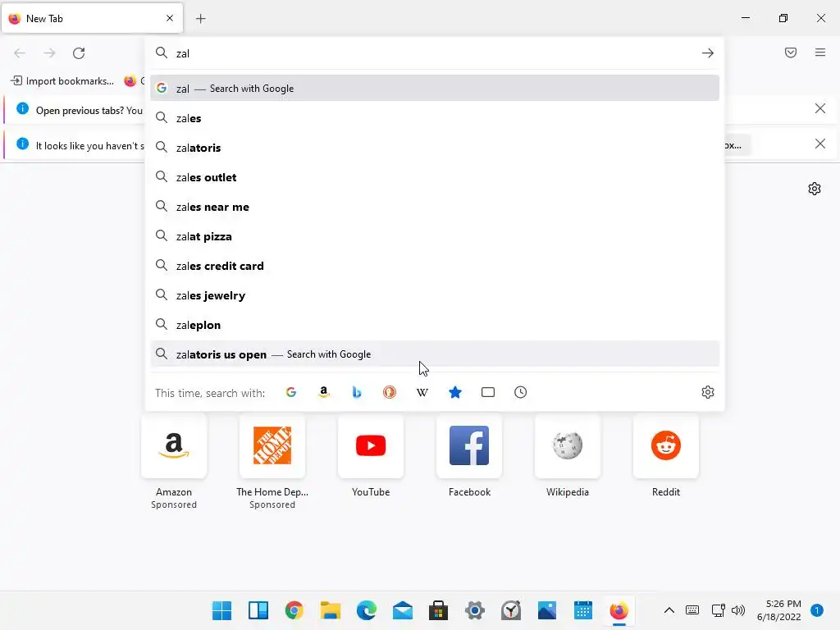840x630 pixels.
Task: Choose 'zales jewelry' suggestion
Action: pyautogui.click(x=435, y=294)
